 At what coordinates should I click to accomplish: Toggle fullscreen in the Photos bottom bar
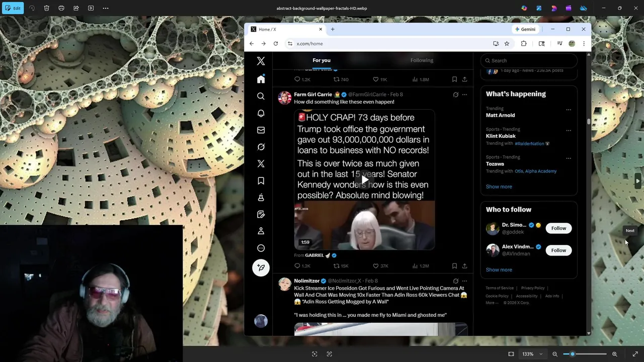pyautogui.click(x=635, y=354)
